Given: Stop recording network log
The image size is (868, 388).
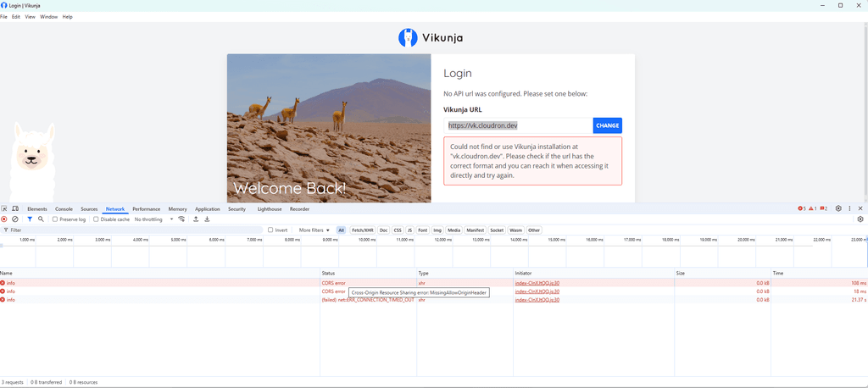Looking at the screenshot, I should point(4,219).
